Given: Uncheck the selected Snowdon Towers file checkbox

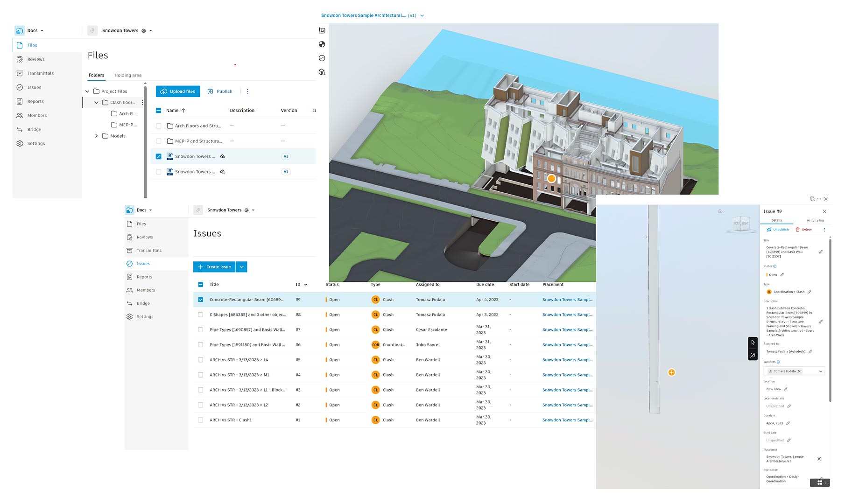Looking at the screenshot, I should [159, 156].
